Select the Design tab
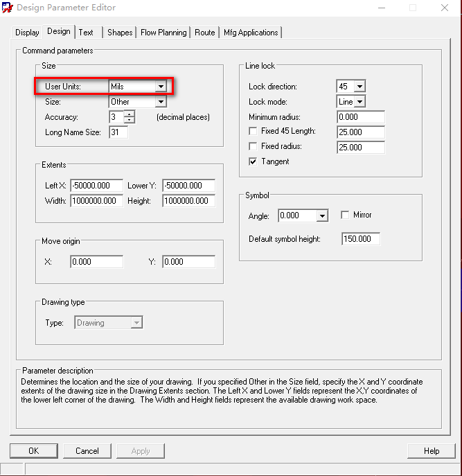This screenshot has height=476, width=462. tap(59, 31)
